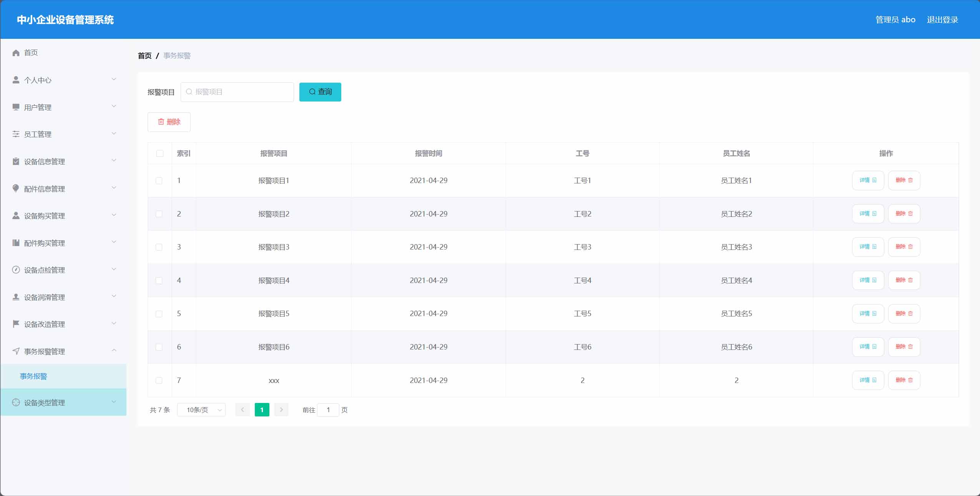Click the circular icon beside 设备类型管理
The image size is (980, 496).
16,402
